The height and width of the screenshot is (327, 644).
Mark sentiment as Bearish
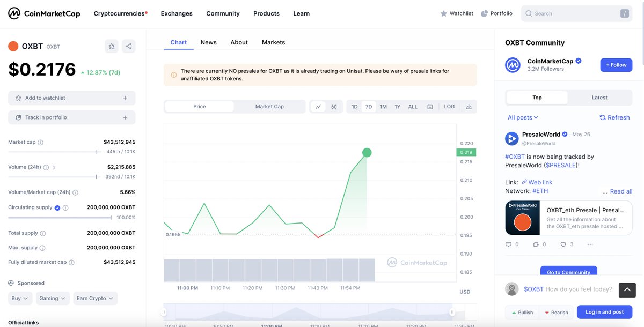(556, 312)
